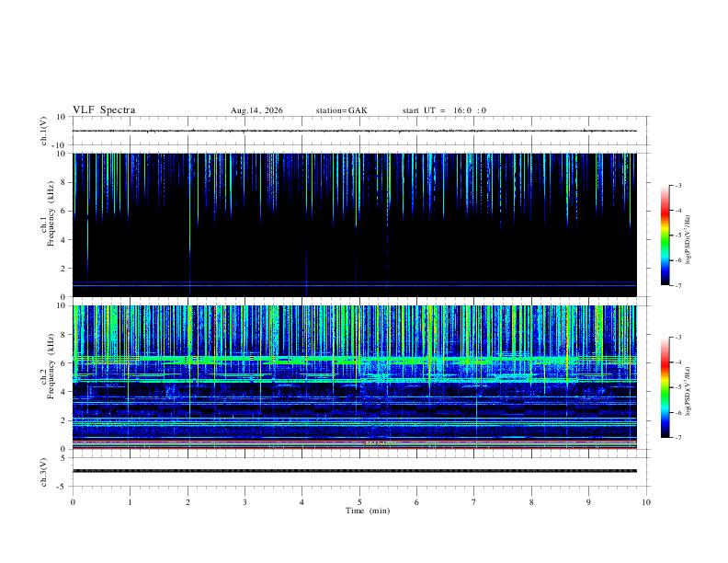
Task: Click the 0 minute tick label
Action: [73, 502]
